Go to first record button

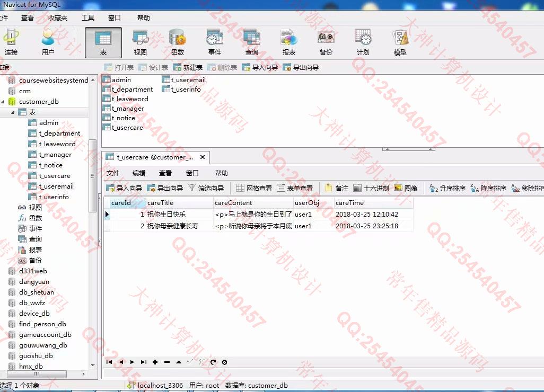coord(109,362)
